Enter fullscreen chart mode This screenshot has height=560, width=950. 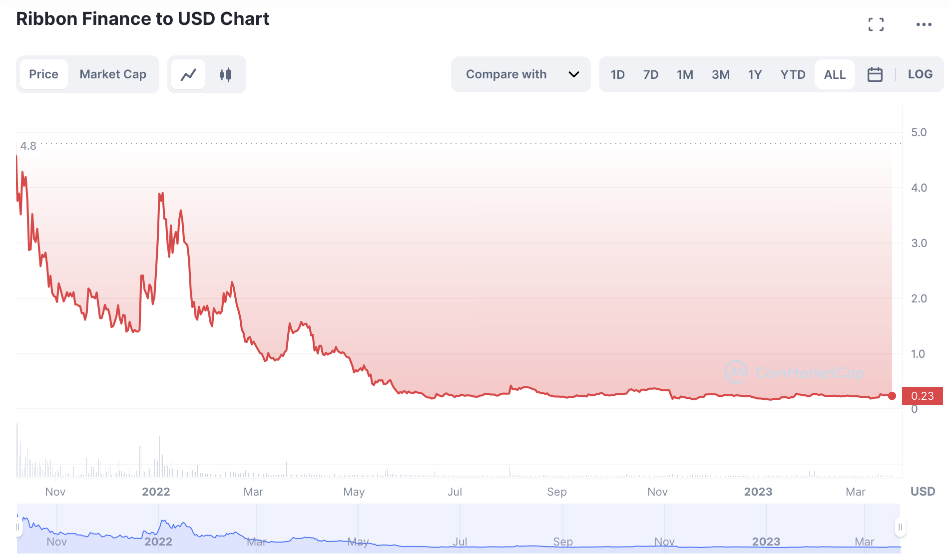(x=876, y=24)
